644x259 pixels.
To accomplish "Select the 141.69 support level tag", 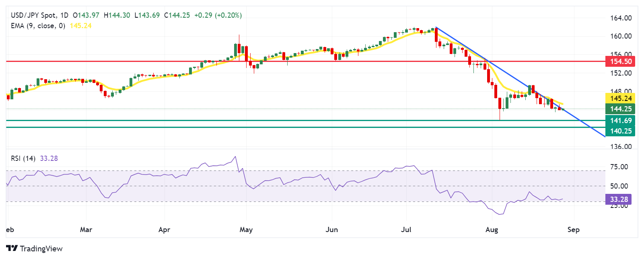I will coord(620,121).
